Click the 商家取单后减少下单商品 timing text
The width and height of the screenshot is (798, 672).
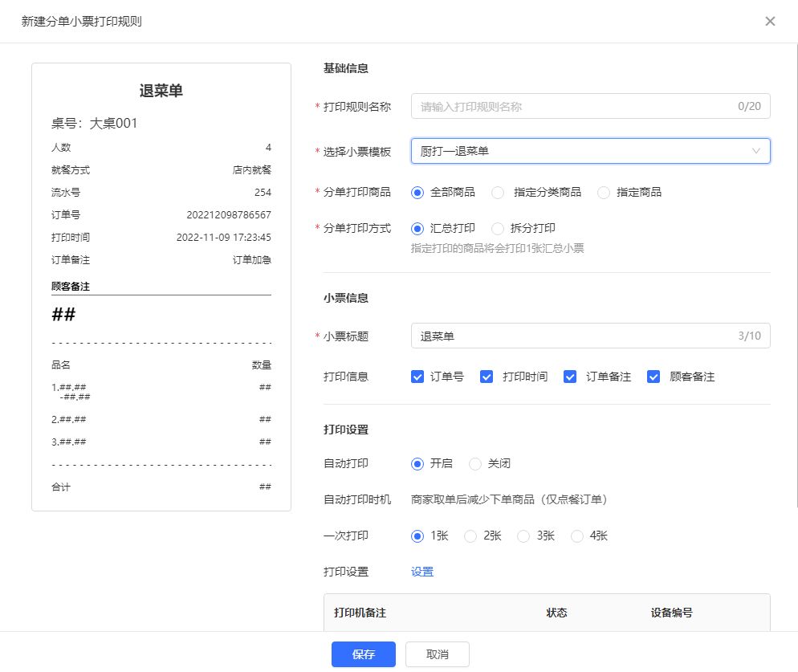pyautogui.click(x=509, y=499)
